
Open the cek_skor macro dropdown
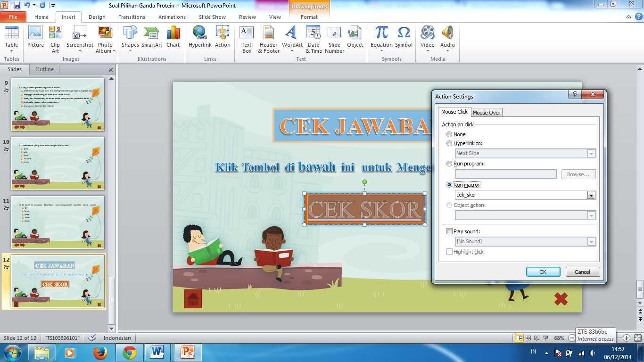click(x=591, y=195)
